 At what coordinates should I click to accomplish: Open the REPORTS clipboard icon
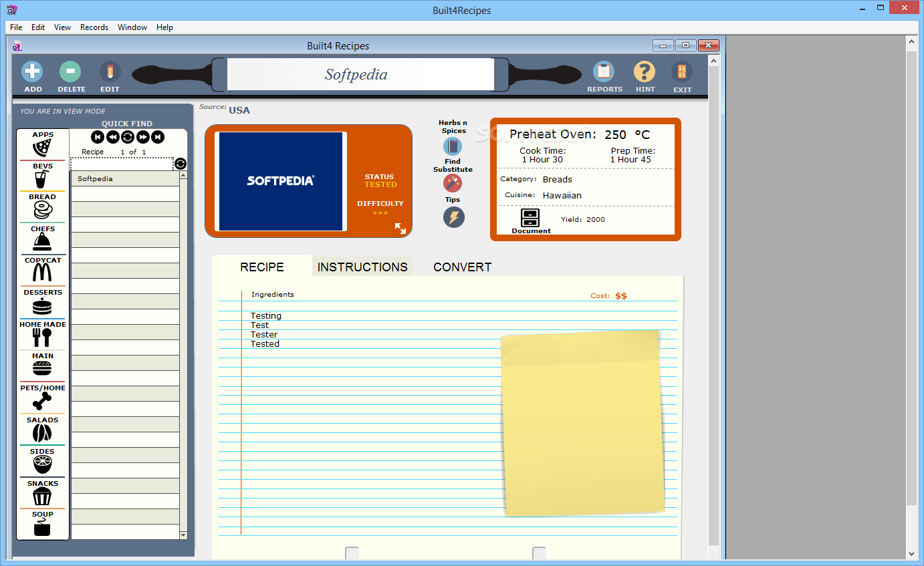click(x=604, y=72)
